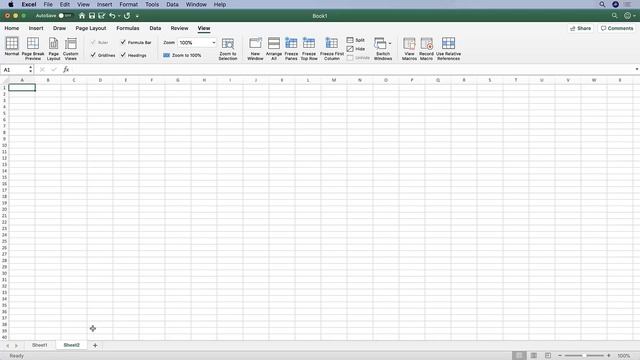640x360 pixels.
Task: Select the column D header
Action: click(x=100, y=80)
